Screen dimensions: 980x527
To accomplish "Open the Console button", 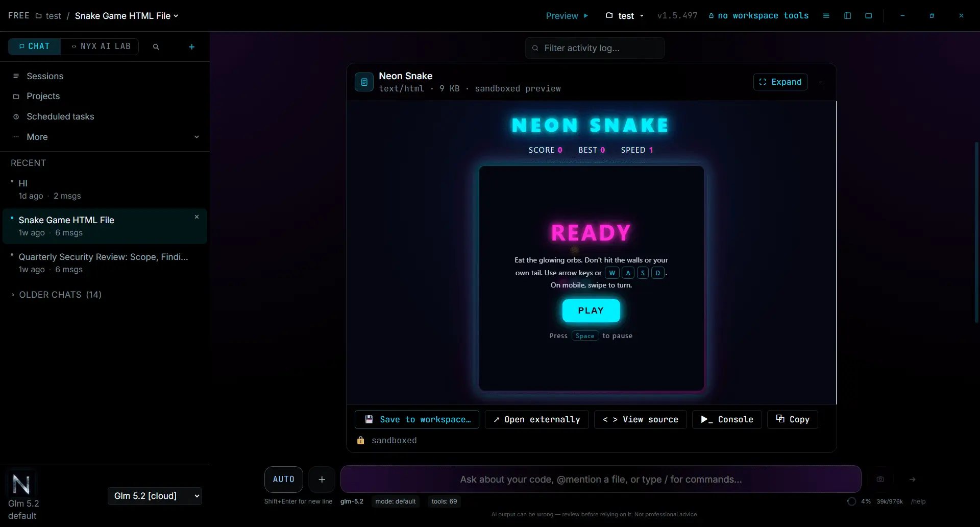I will tap(727, 419).
